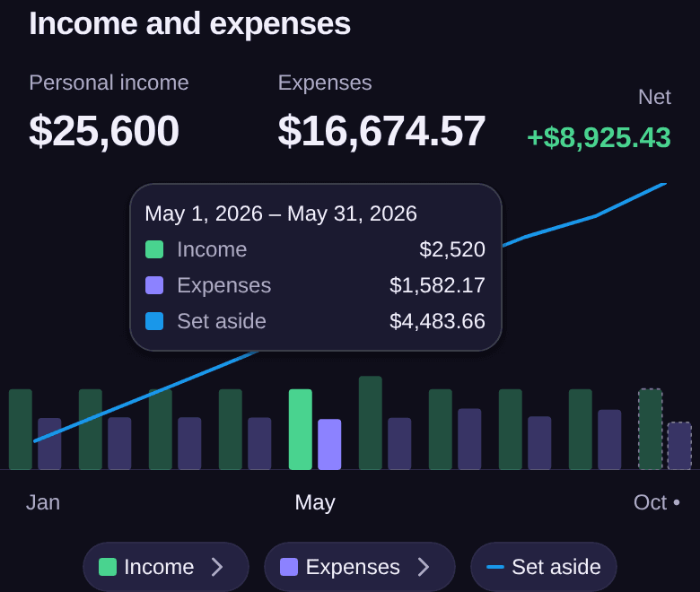This screenshot has width=700, height=592.
Task: Click the +$8,925.43 net value
Action: (599, 137)
